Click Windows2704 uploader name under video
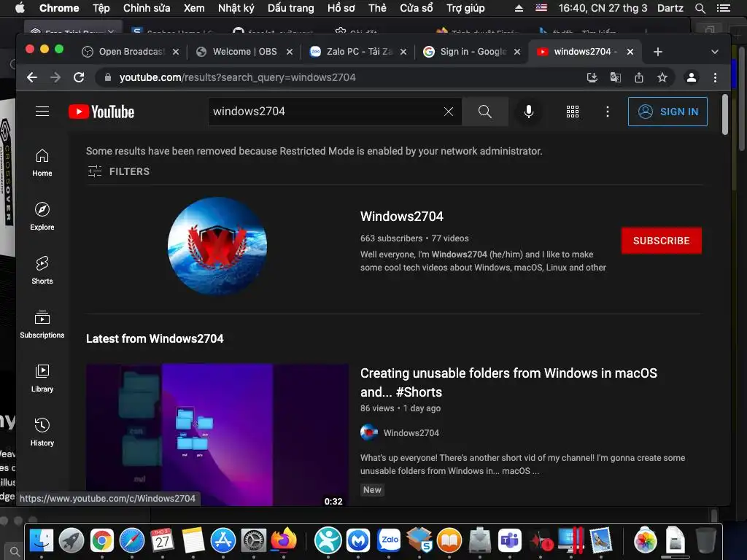Viewport: 747px width, 560px height. coord(411,433)
